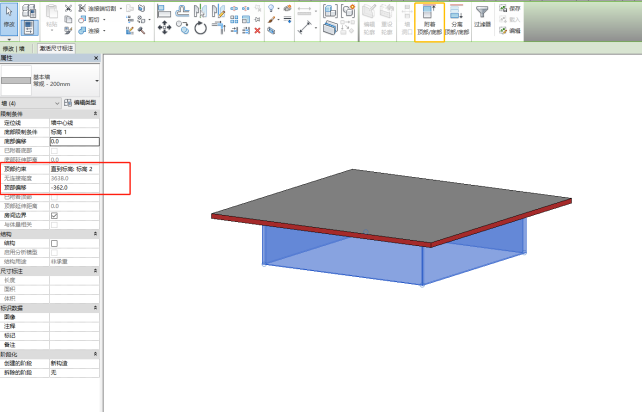This screenshot has width=642, height=412.
Task: Open the wall type selector dropdown
Action: (x=97, y=80)
